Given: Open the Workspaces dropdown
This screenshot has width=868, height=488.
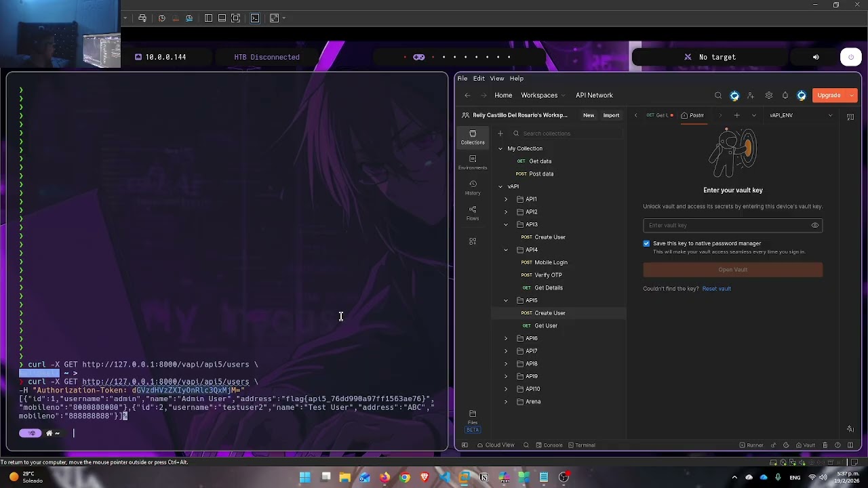Looking at the screenshot, I should 543,96.
